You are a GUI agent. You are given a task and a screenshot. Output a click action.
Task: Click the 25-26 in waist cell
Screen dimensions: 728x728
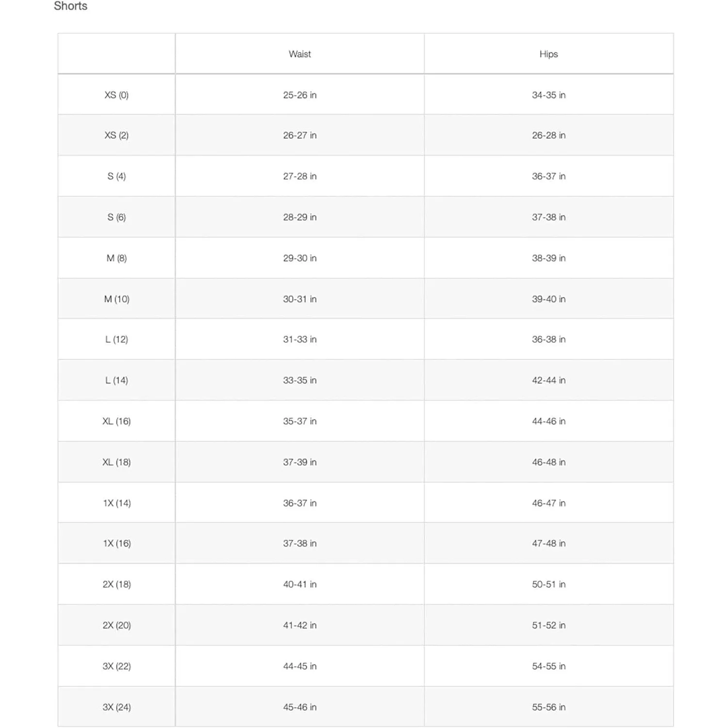(x=299, y=95)
